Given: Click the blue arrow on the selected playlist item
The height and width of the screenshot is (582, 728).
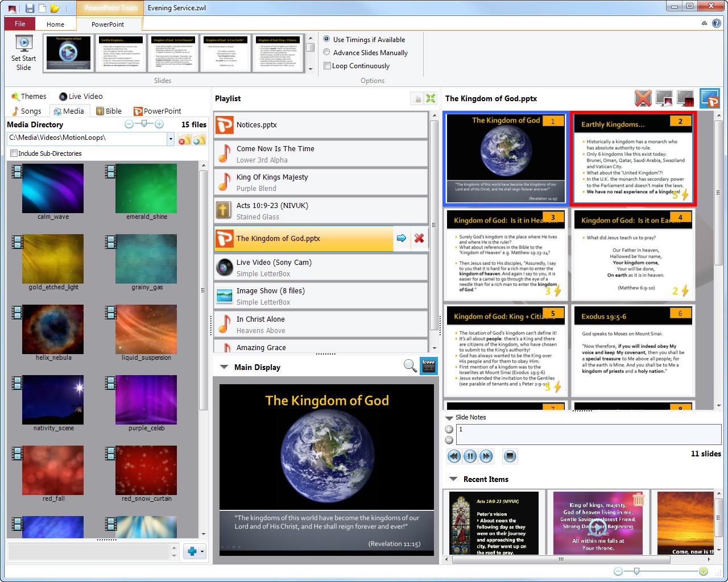Looking at the screenshot, I should click(402, 238).
